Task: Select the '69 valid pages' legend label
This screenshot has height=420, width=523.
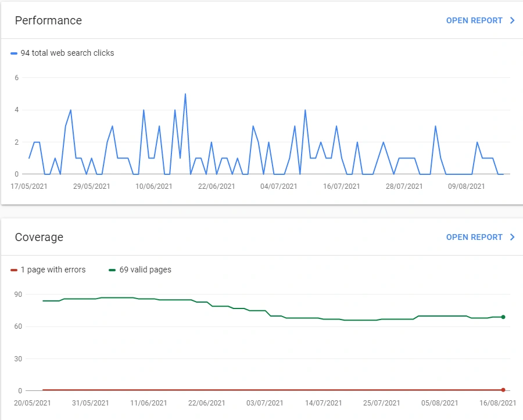Action: pos(145,270)
